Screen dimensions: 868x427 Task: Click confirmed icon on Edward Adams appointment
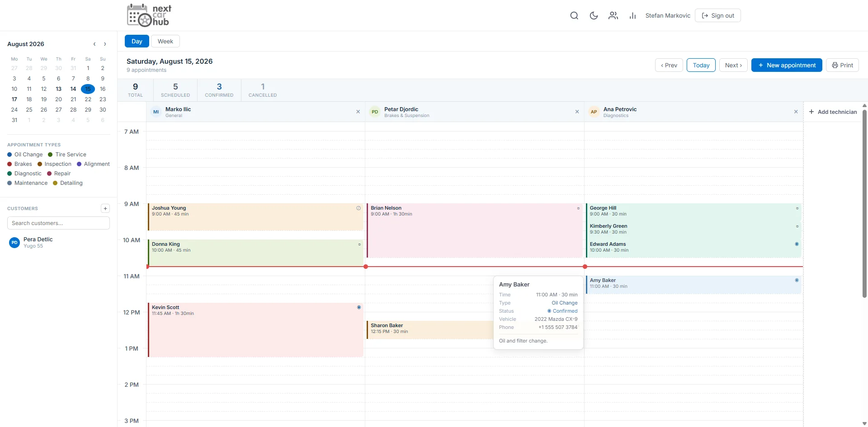pos(797,244)
